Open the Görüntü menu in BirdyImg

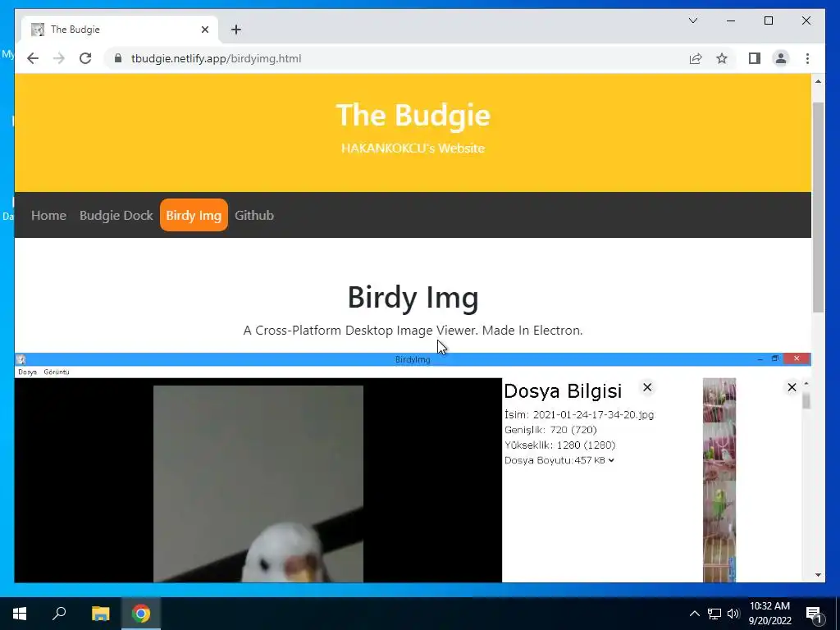pyautogui.click(x=57, y=372)
